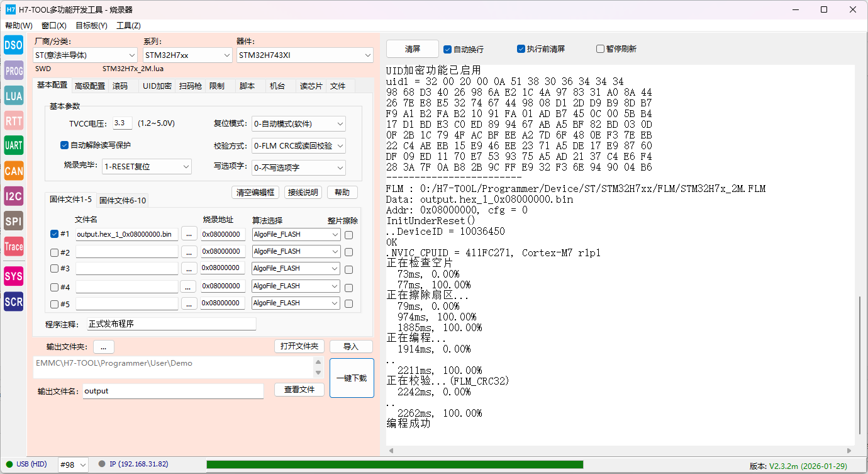Click the H7 application icon in title bar
This screenshot has height=474, width=868.
(11, 9)
